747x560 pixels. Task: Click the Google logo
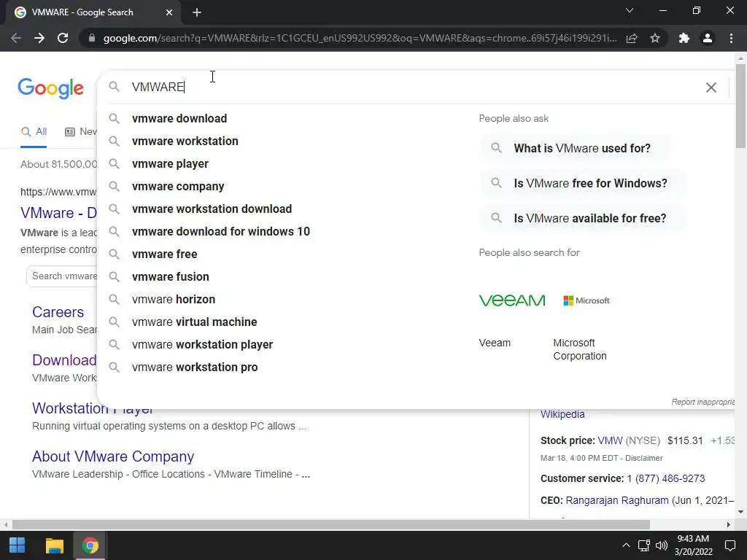pos(50,88)
